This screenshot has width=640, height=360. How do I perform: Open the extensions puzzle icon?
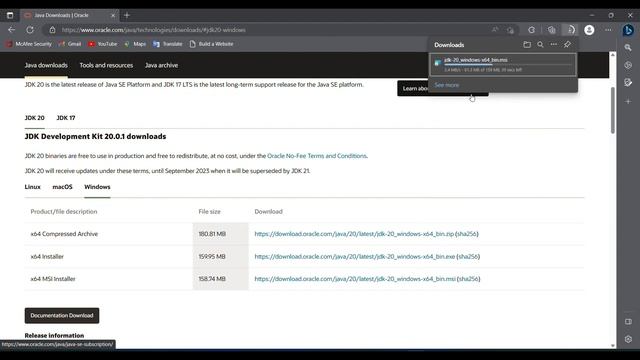(531, 30)
